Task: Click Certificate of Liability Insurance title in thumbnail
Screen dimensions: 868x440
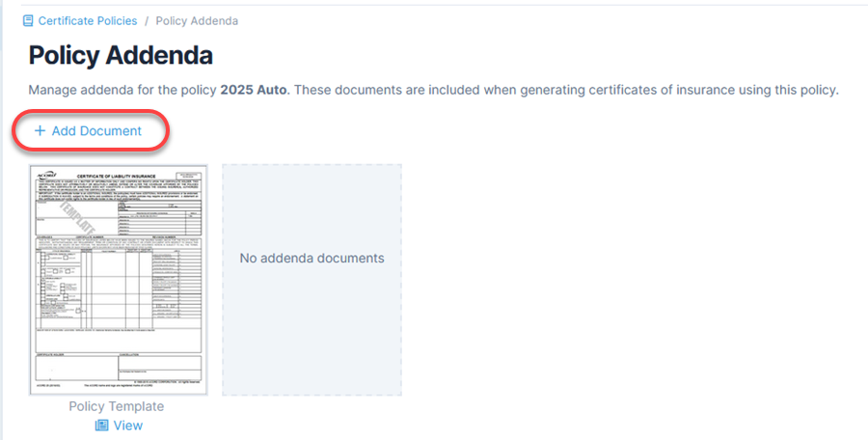Action: (x=117, y=177)
